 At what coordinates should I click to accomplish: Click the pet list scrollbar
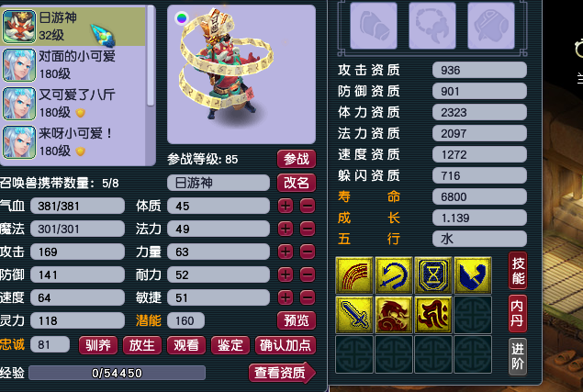151,56
